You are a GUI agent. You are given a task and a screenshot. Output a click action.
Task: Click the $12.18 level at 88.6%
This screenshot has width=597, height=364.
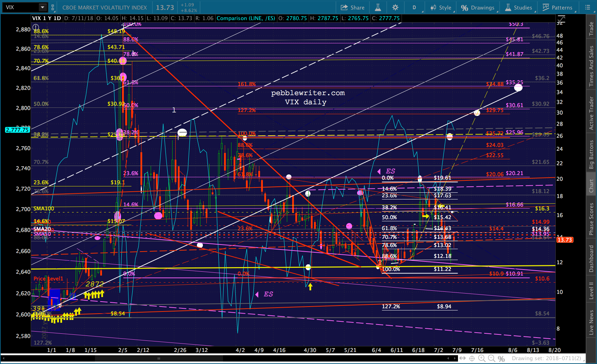tap(442, 256)
